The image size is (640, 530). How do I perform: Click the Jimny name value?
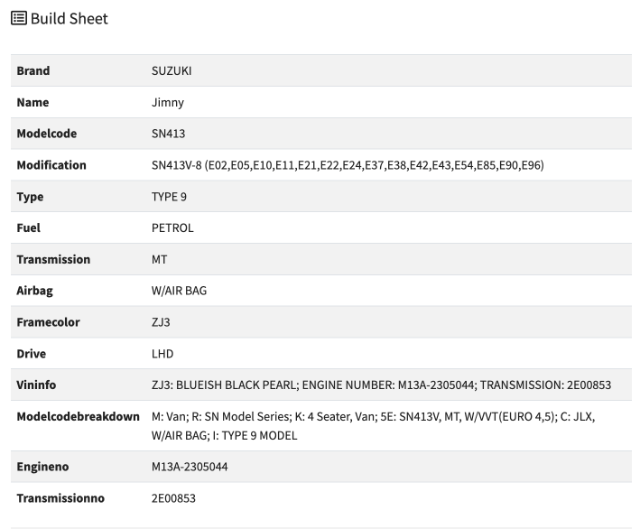(167, 102)
